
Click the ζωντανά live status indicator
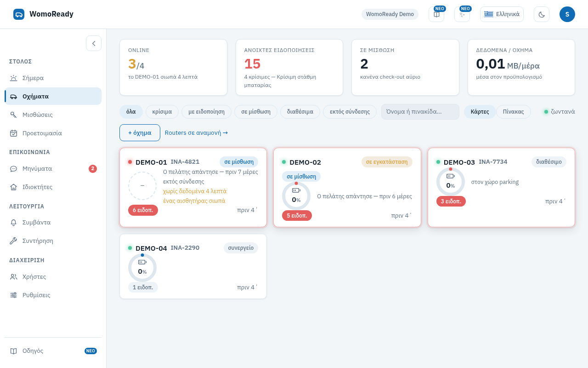point(559,112)
